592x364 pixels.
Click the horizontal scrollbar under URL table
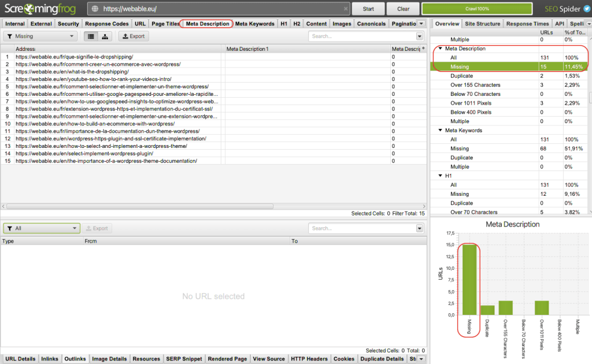(140, 206)
